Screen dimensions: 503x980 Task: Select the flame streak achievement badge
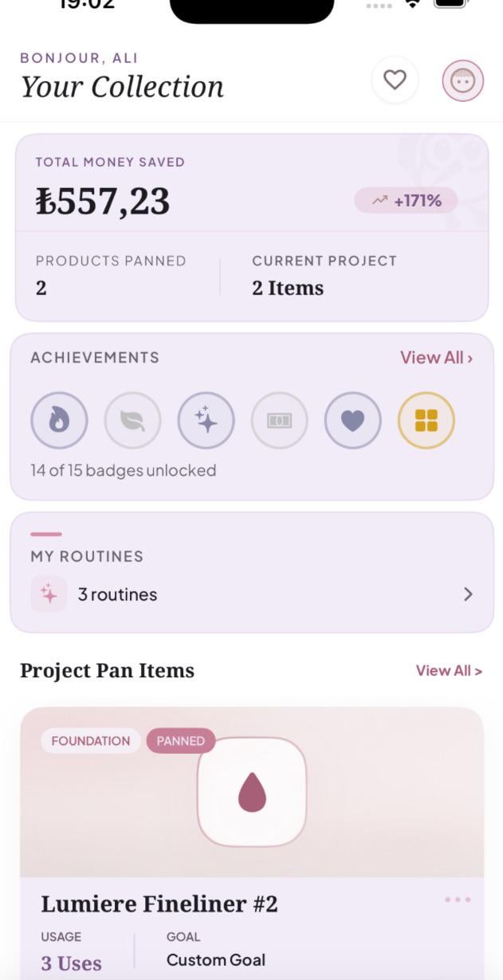pyautogui.click(x=59, y=421)
